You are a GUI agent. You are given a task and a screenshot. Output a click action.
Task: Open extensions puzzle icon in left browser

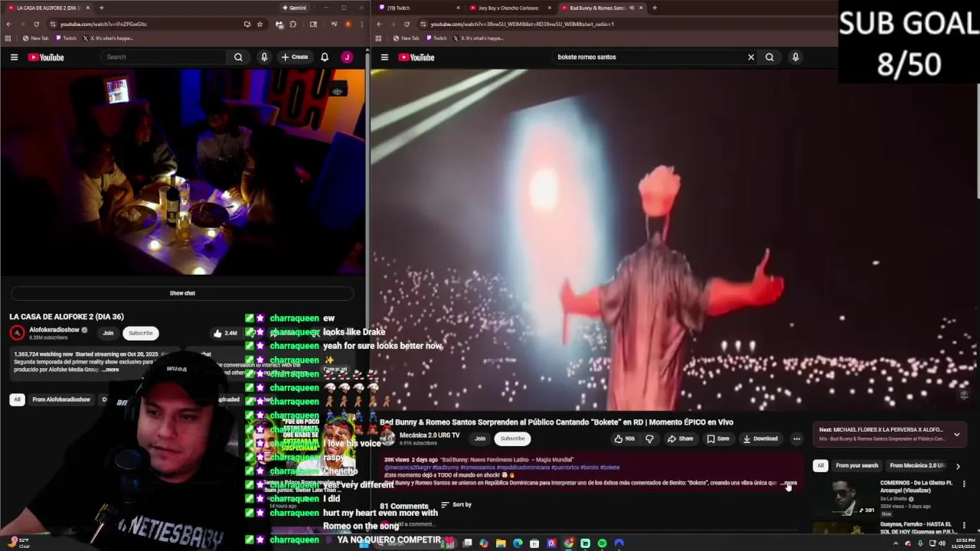292,24
